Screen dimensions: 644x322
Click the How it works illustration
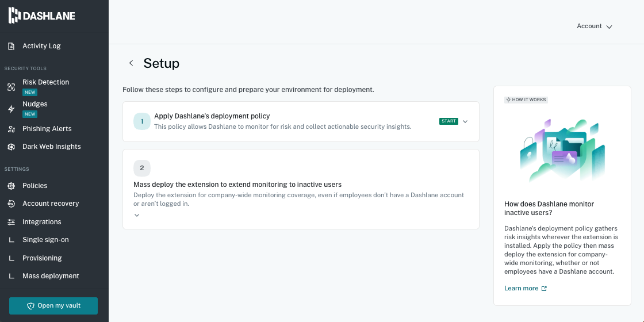(x=562, y=151)
